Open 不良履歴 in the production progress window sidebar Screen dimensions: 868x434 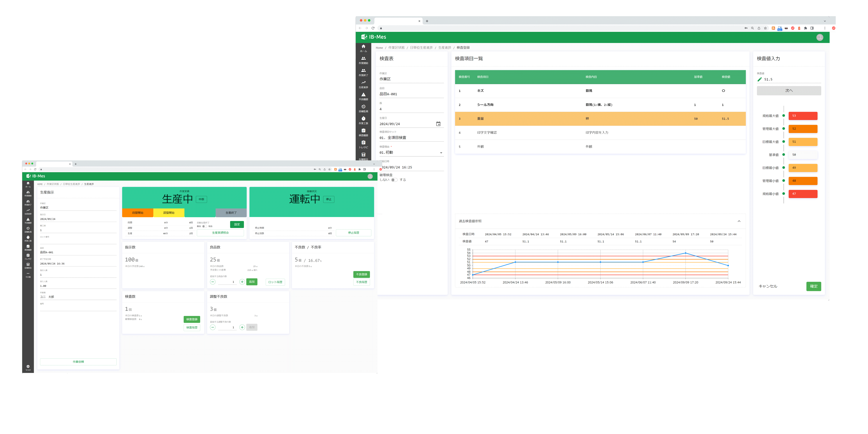coord(28,221)
